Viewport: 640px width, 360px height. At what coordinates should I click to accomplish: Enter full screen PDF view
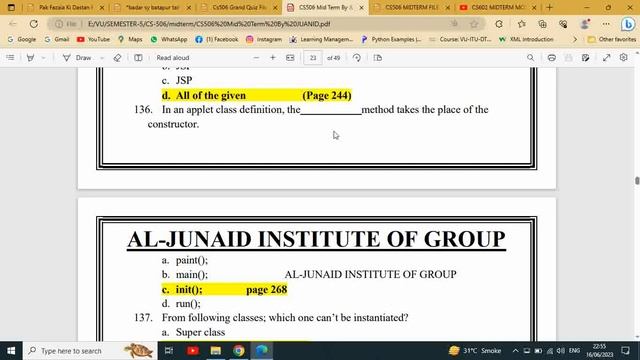[x=607, y=58]
